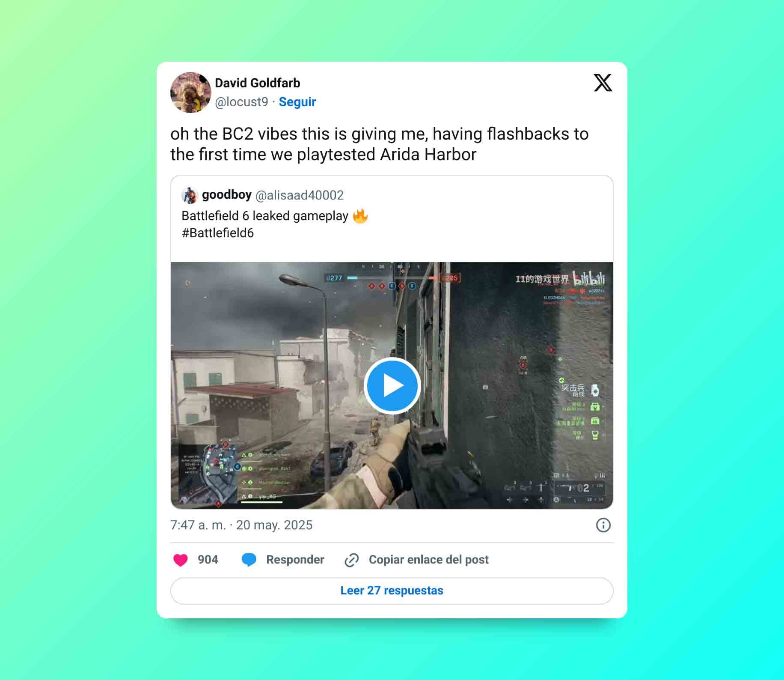Click the blue play button on video
784x680 pixels.
point(392,385)
